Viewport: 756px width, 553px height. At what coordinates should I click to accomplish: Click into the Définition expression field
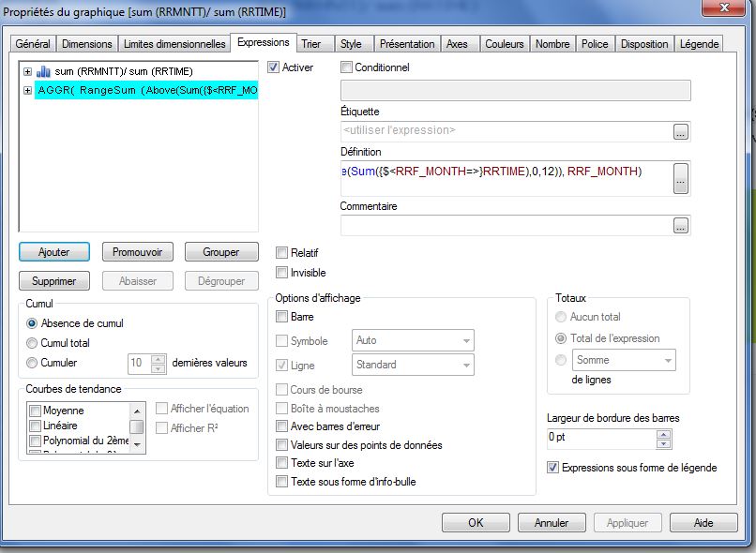(x=507, y=178)
